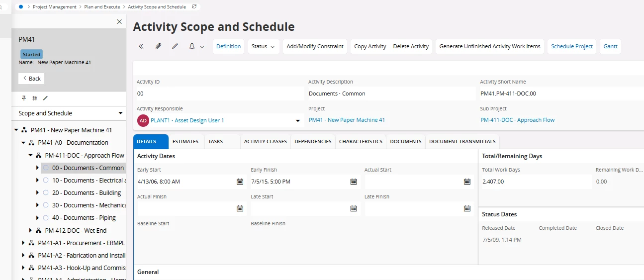644x280 pixels.
Task: Click Add/Modify Constraint button
Action: click(315, 46)
